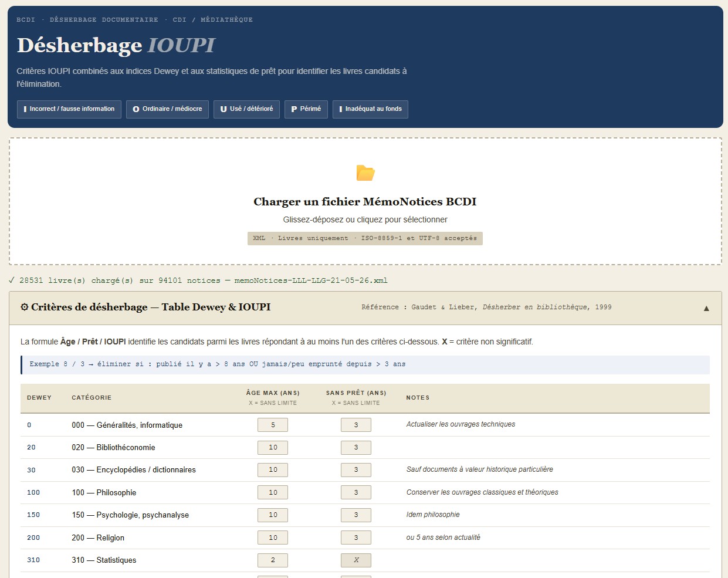Image resolution: width=728 pixels, height=578 pixels.
Task: Click the NOTES column header
Action: coord(418,398)
